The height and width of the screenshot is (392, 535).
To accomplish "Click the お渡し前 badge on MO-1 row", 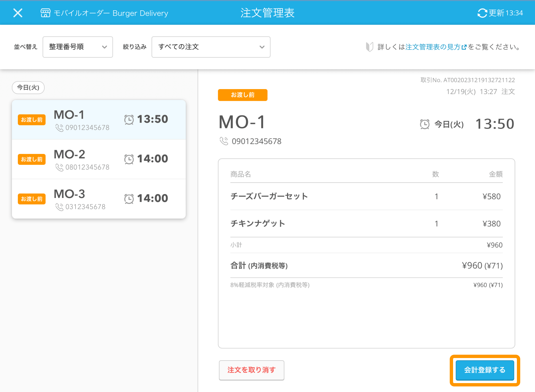I will click(32, 120).
